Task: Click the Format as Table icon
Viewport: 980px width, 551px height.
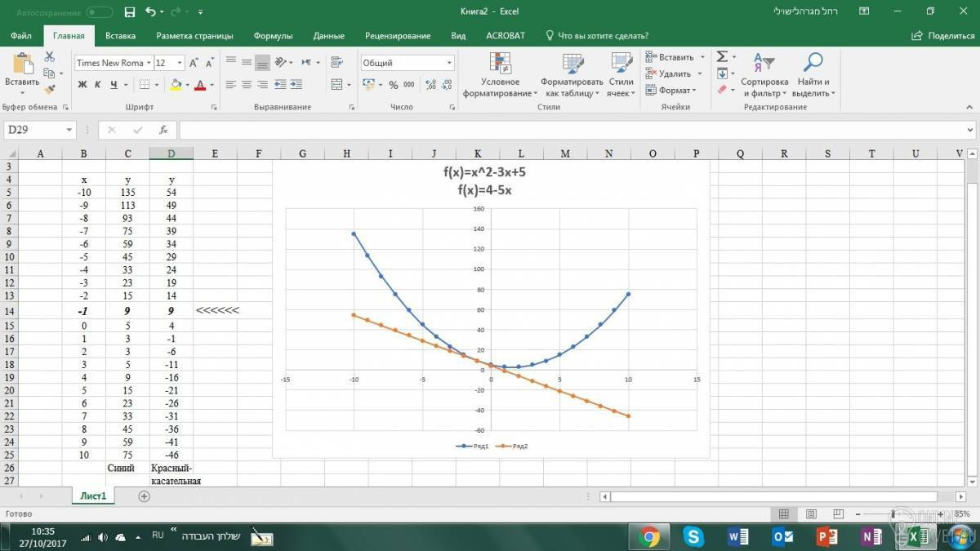Action: coord(572,63)
